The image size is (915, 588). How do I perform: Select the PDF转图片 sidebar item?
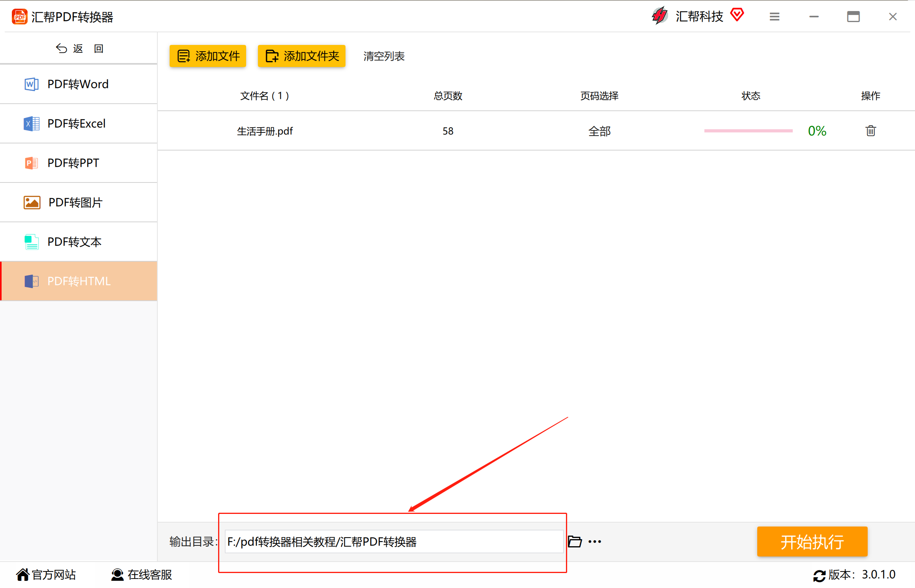78,203
